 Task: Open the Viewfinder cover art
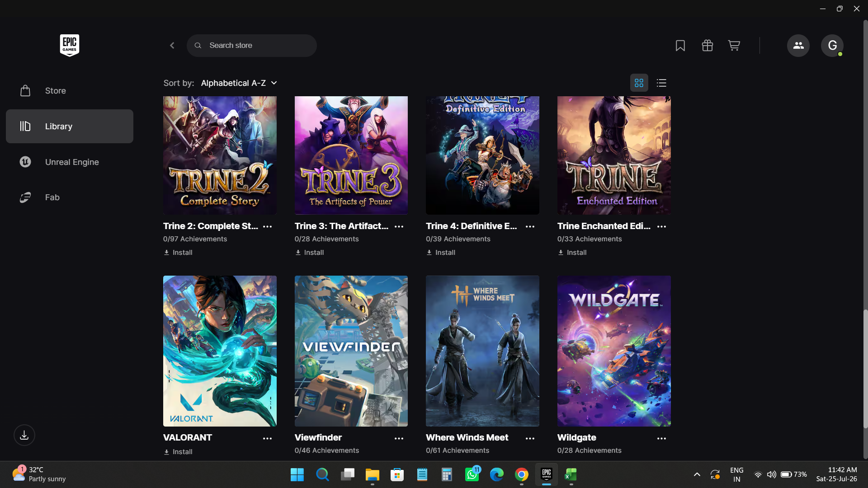pos(351,351)
